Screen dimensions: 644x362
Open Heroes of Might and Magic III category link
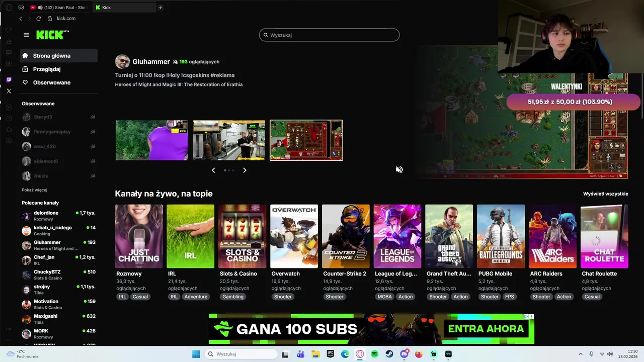[179, 84]
